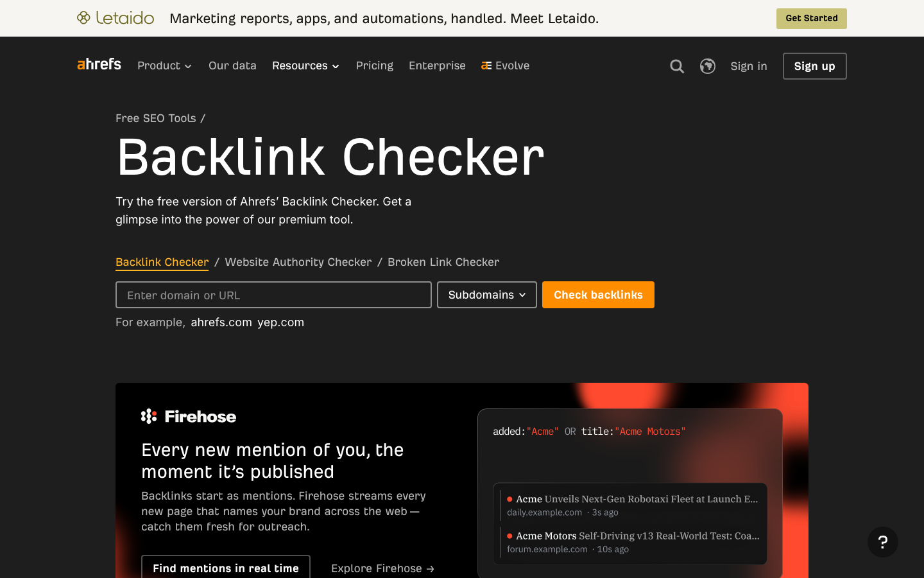Viewport: 924px width, 578px height.
Task: Open the Evolve link
Action: (506, 66)
